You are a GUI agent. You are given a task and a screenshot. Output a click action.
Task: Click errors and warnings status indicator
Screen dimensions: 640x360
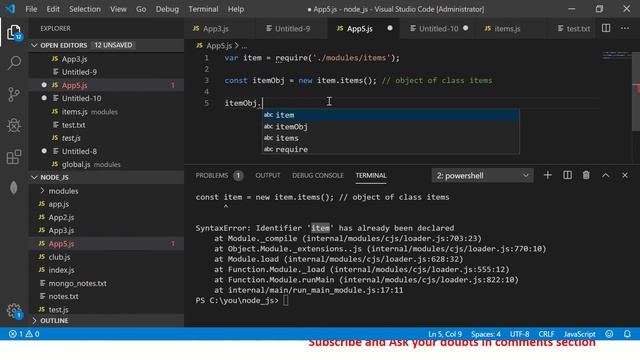pos(24,334)
